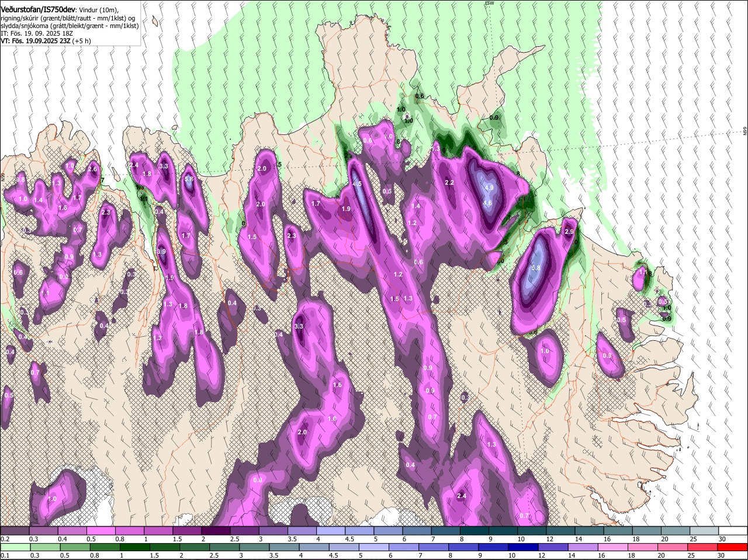Pick the grey 20 swatch in upper scale
The image size is (748, 560).
(x=675, y=531)
